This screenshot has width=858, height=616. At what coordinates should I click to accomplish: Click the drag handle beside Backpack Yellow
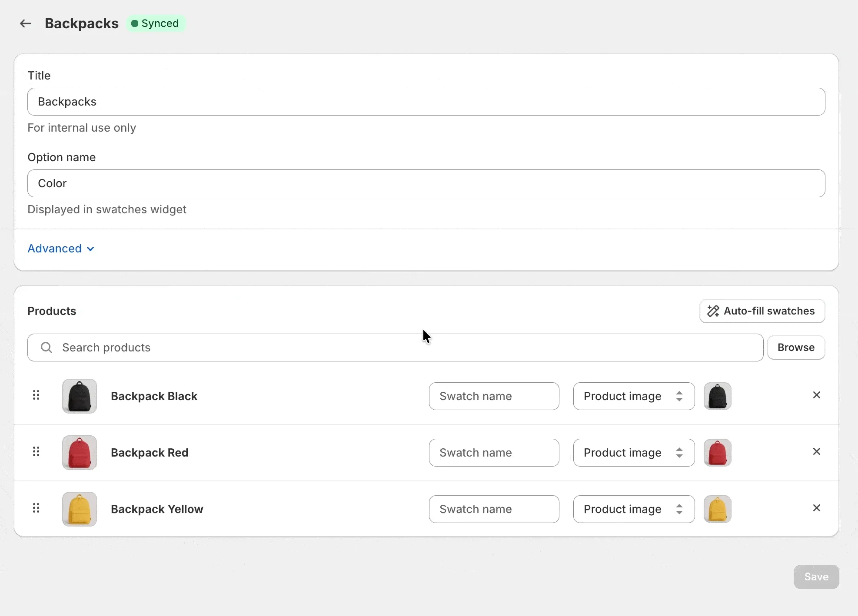click(37, 508)
